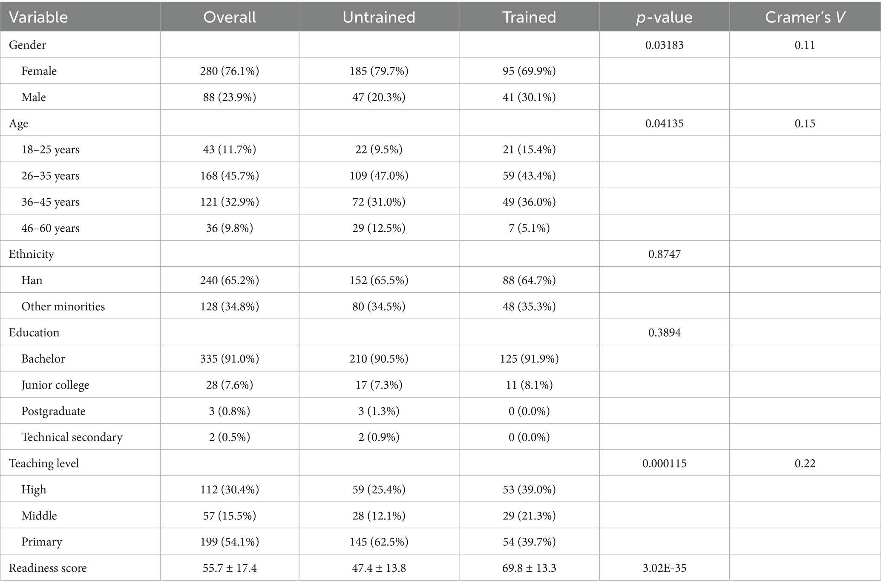Select the Untrained column header
The image size is (881, 588).
click(x=379, y=17)
